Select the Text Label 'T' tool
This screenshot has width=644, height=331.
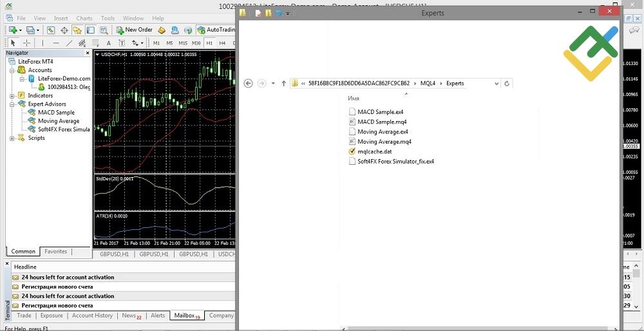(122, 43)
